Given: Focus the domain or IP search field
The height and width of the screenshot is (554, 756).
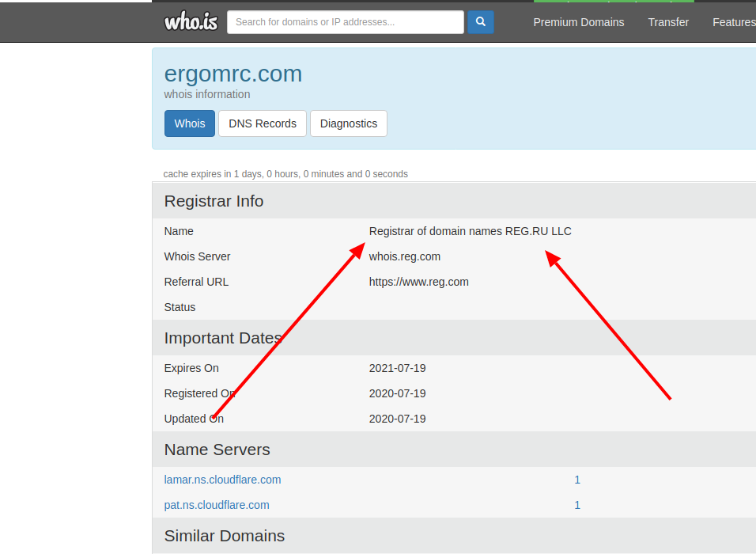Looking at the screenshot, I should click(x=345, y=22).
